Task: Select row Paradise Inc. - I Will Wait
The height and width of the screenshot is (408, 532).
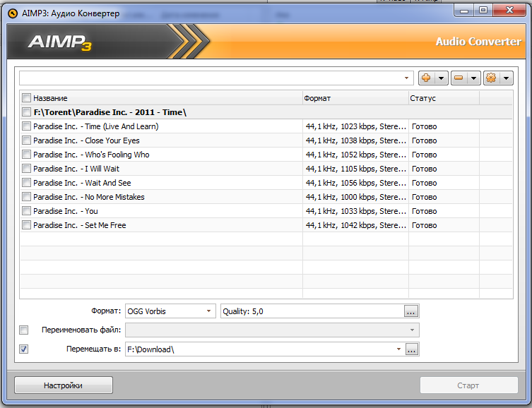Action: [x=266, y=169]
